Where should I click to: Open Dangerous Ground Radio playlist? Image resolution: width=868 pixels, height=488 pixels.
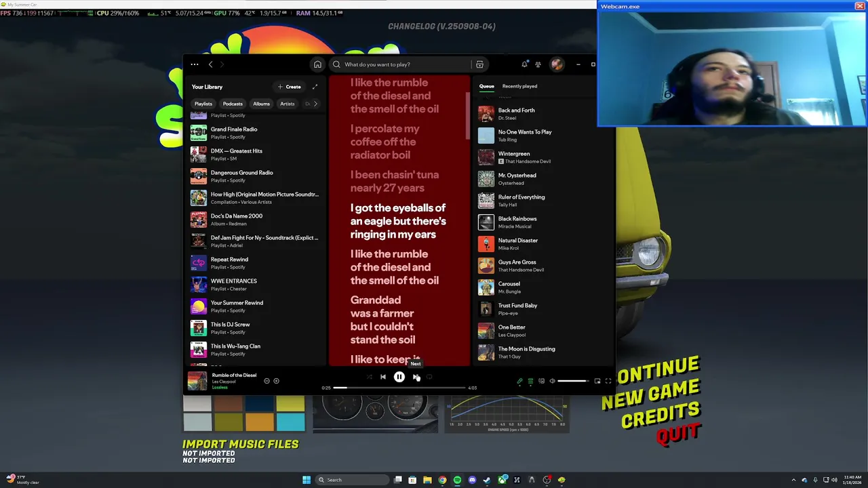click(255, 176)
